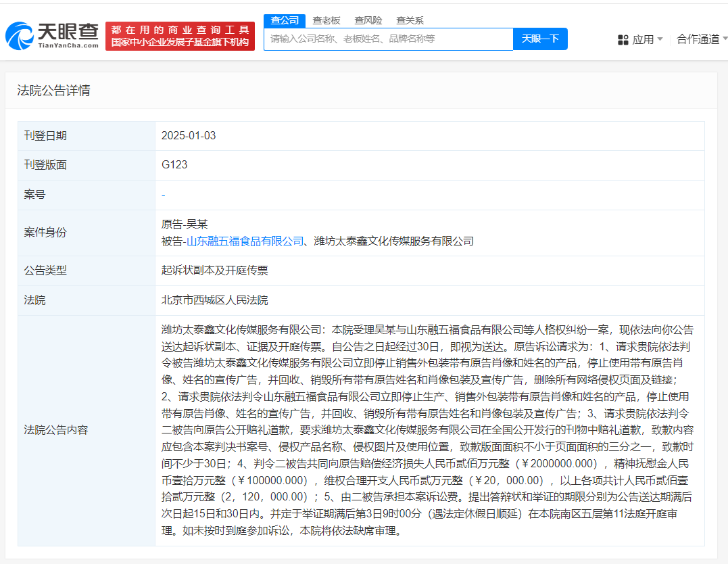Switch to the 查老板 tab
728x564 pixels.
[326, 20]
